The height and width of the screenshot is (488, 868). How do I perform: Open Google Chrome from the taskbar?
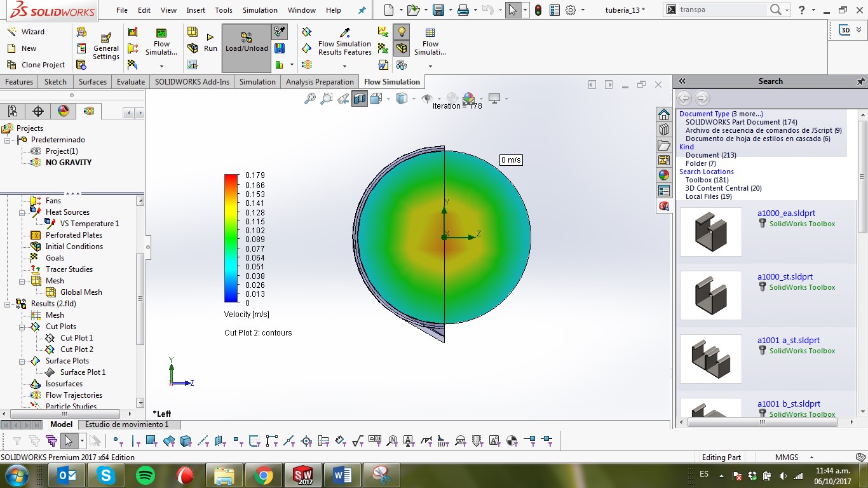pos(264,475)
